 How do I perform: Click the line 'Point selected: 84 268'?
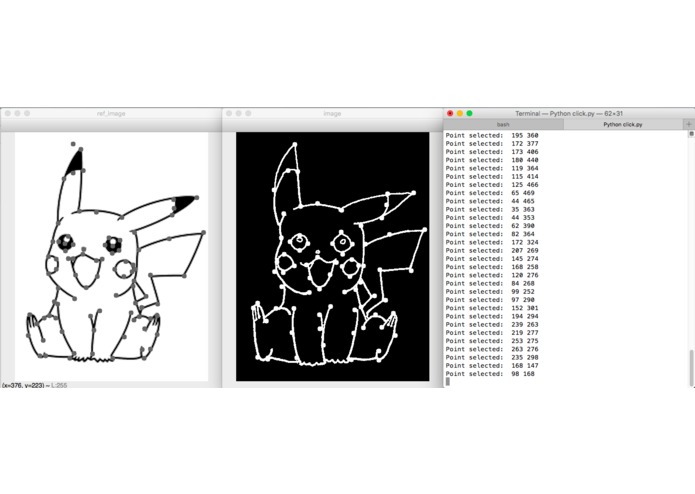point(490,283)
